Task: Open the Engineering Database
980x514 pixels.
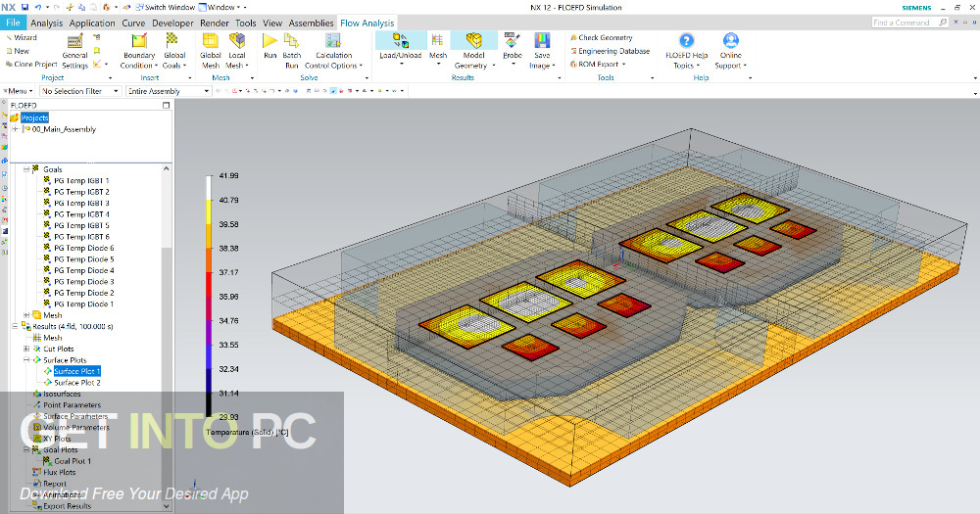Action: (610, 51)
